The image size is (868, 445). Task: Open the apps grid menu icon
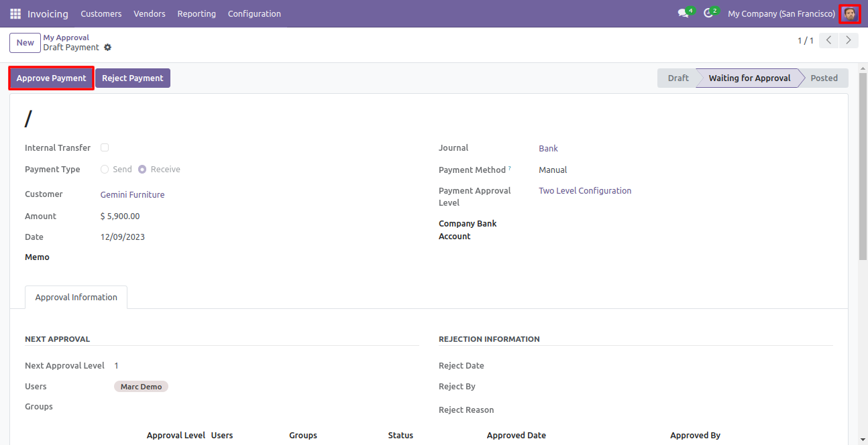click(x=15, y=13)
